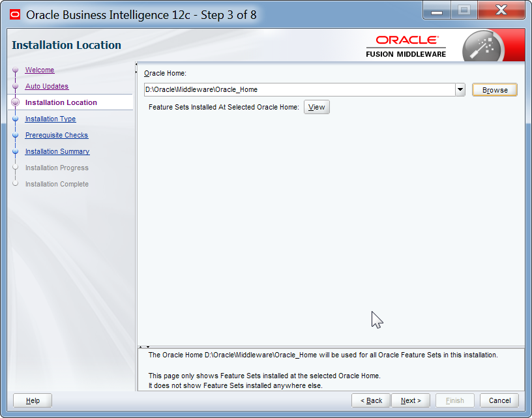Screen dimensions: 532x418
Task: Click the Welcome step link
Action: pyautogui.click(x=40, y=70)
